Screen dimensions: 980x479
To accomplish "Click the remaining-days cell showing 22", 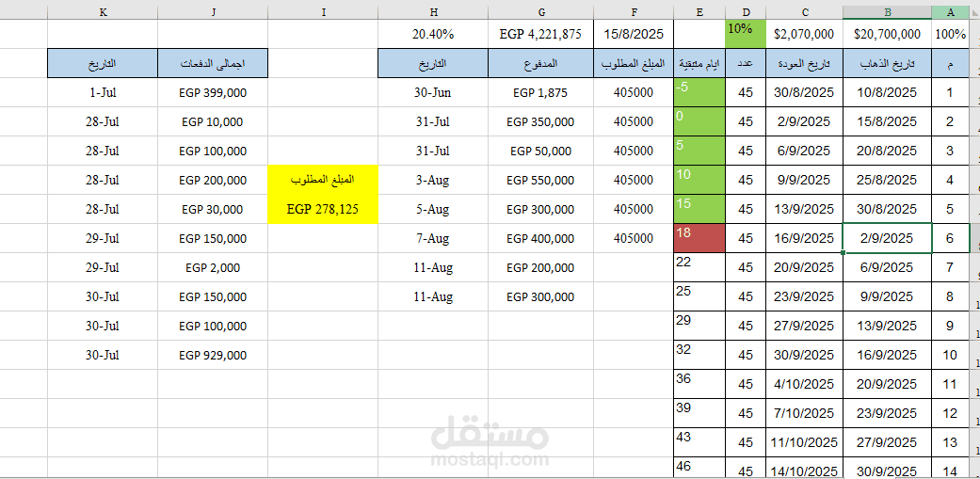I will pyautogui.click(x=699, y=267).
